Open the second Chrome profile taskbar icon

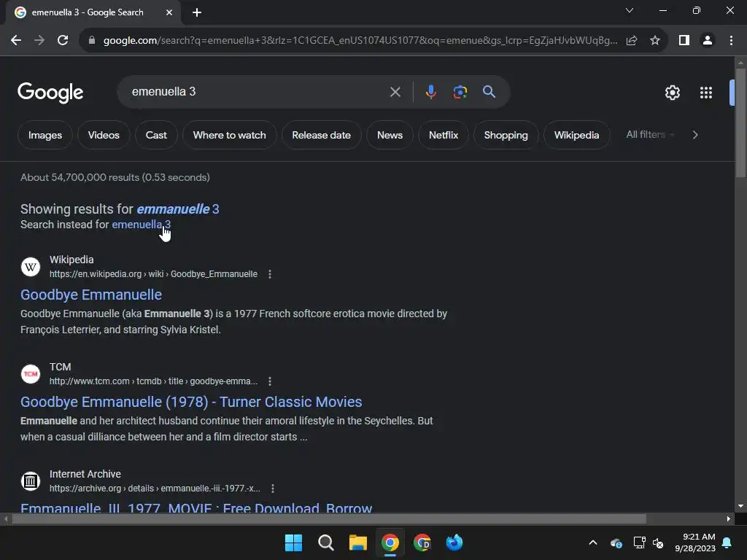[422, 542]
